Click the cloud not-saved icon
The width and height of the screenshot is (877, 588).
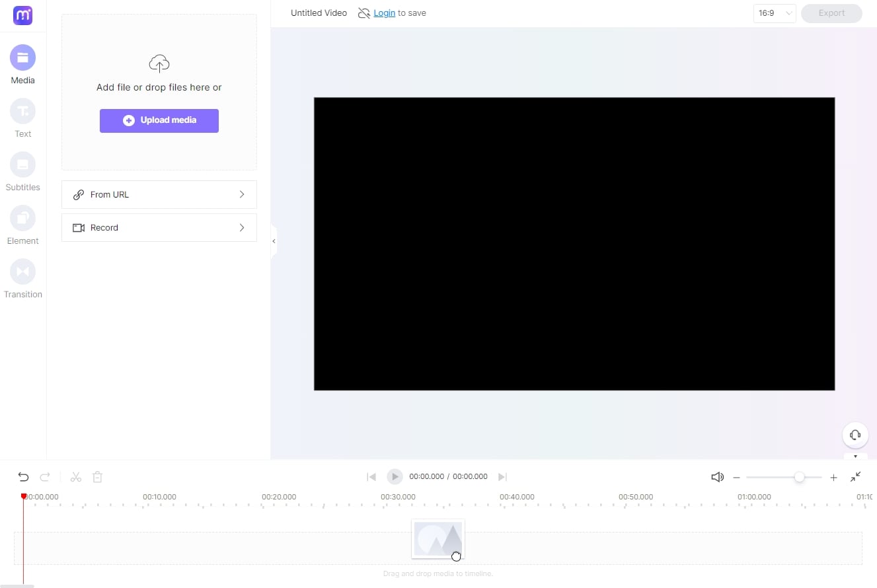364,13
